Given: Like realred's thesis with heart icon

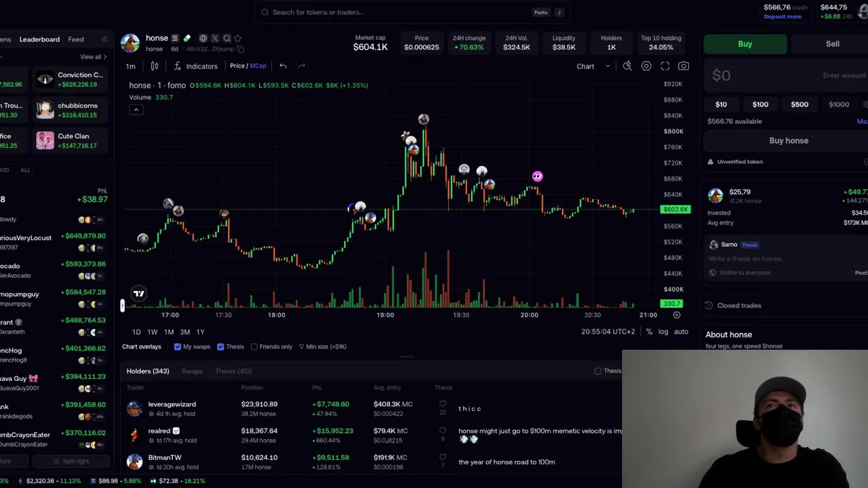Looking at the screenshot, I should [x=443, y=430].
